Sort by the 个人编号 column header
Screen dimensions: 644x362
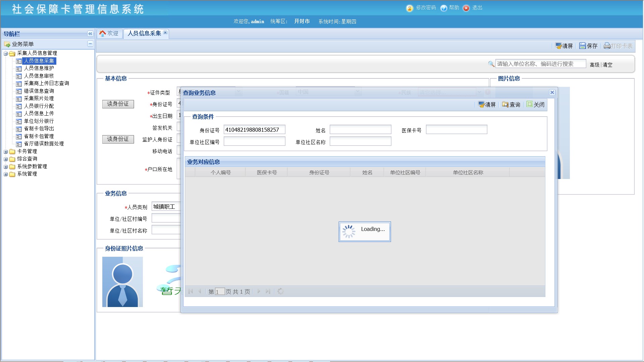coord(220,172)
